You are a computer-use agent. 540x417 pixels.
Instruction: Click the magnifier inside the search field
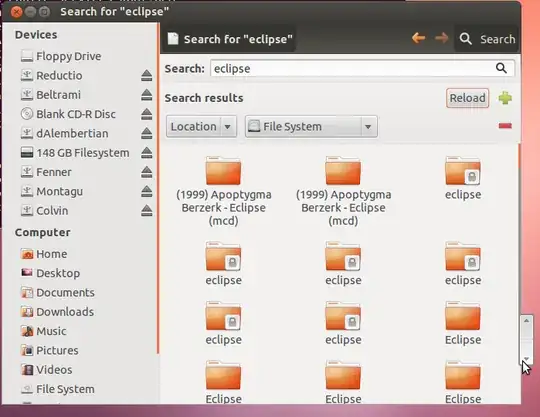click(x=501, y=68)
